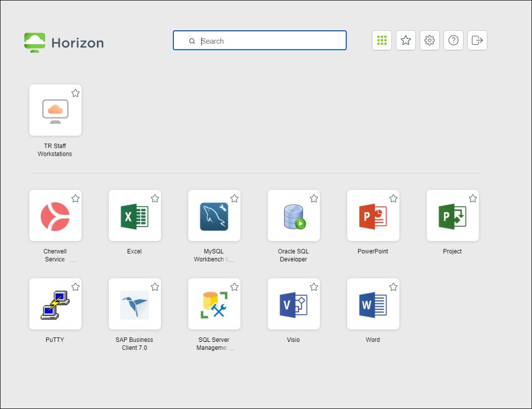Click the 'PowerPoint' label text
Viewport: 532px width, 409px height.
(373, 251)
